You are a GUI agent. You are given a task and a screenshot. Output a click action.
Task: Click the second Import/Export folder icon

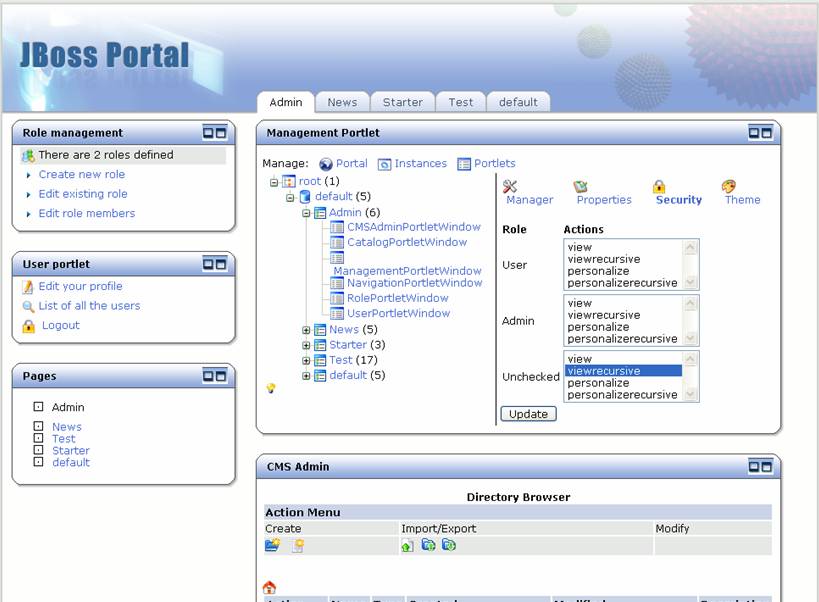pos(428,545)
